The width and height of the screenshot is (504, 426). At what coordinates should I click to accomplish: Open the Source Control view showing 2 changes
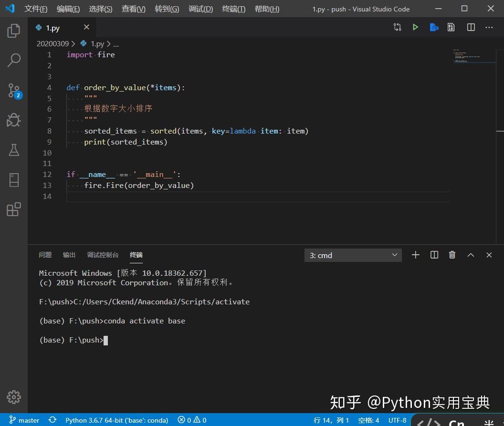pyautogui.click(x=13, y=90)
